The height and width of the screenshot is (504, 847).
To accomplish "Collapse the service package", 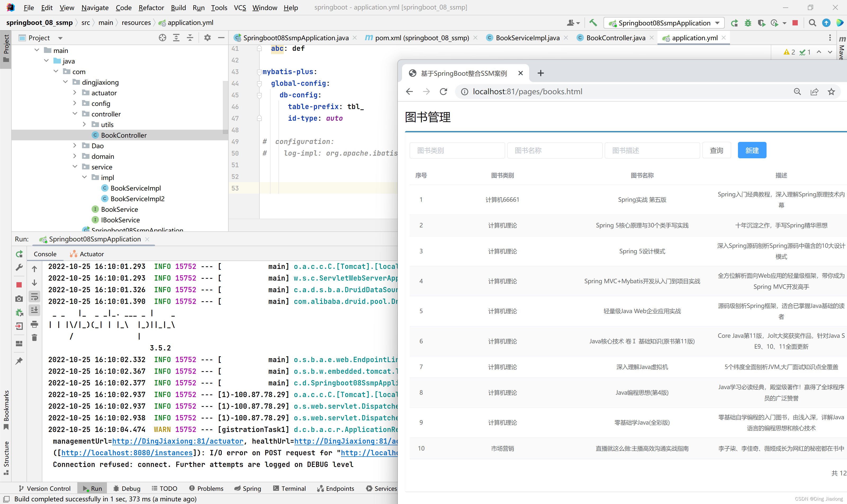I will pyautogui.click(x=75, y=166).
